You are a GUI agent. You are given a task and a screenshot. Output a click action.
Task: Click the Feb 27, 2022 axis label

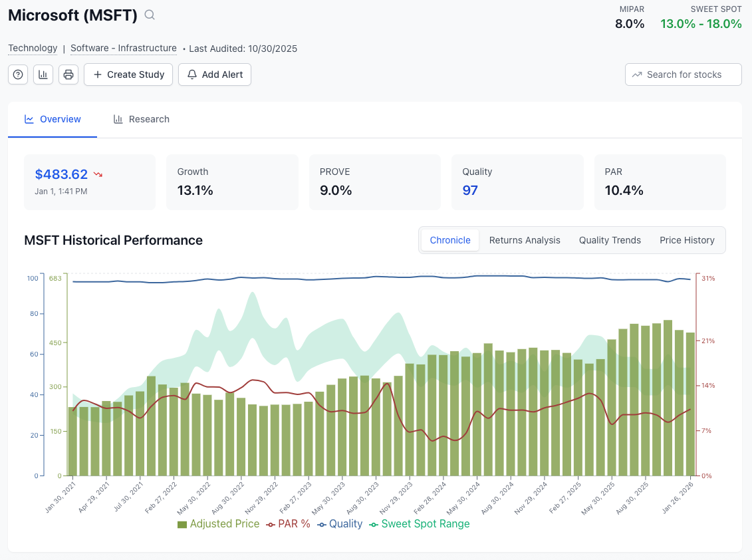tap(162, 497)
